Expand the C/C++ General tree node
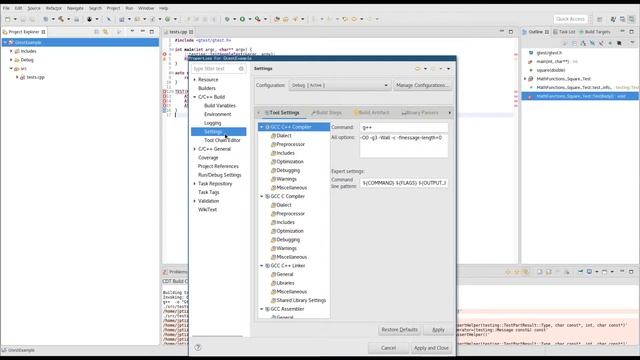Viewport: 640px width, 360px height. (x=195, y=149)
